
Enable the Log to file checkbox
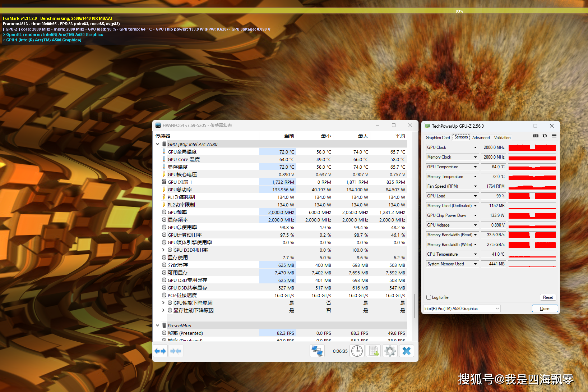(x=429, y=297)
